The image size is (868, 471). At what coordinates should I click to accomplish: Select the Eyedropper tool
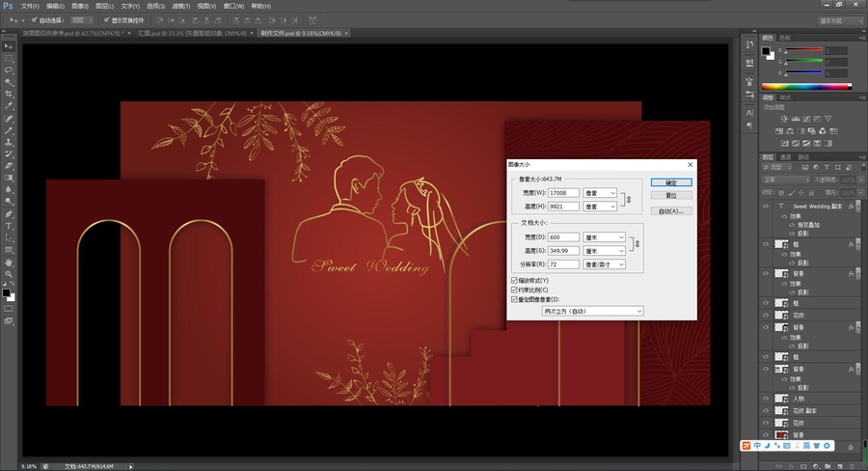tap(9, 105)
